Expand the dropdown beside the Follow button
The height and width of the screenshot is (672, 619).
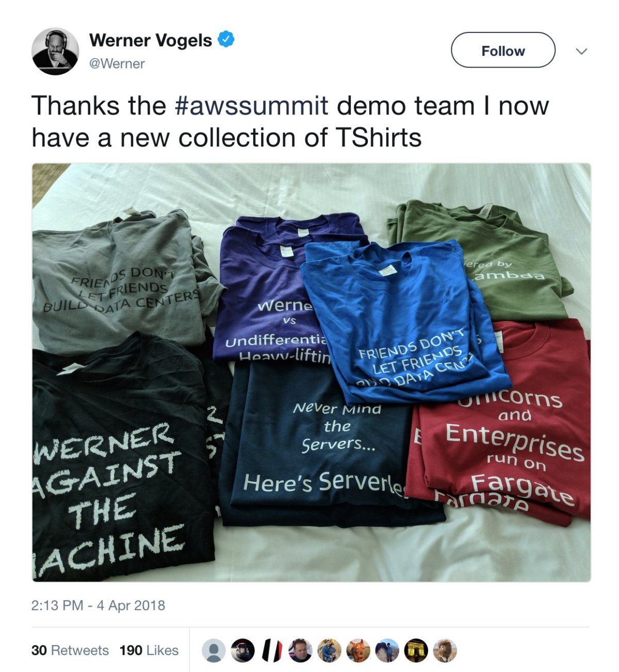tap(582, 51)
